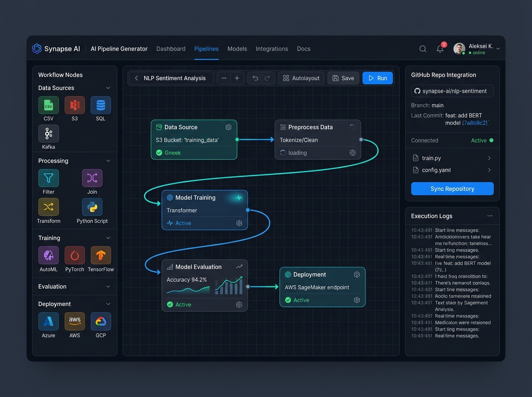The image size is (532, 397).
Task: Open the notifications bell
Action: (x=440, y=49)
